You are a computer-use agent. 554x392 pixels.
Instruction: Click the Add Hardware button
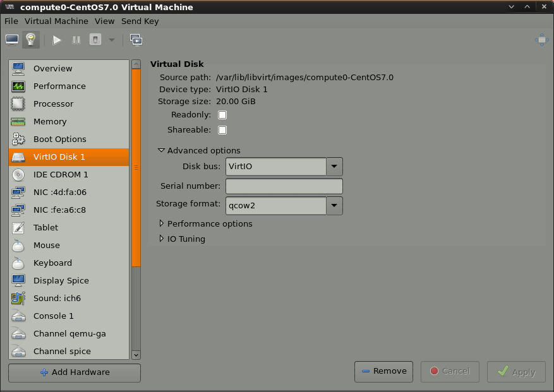75,372
